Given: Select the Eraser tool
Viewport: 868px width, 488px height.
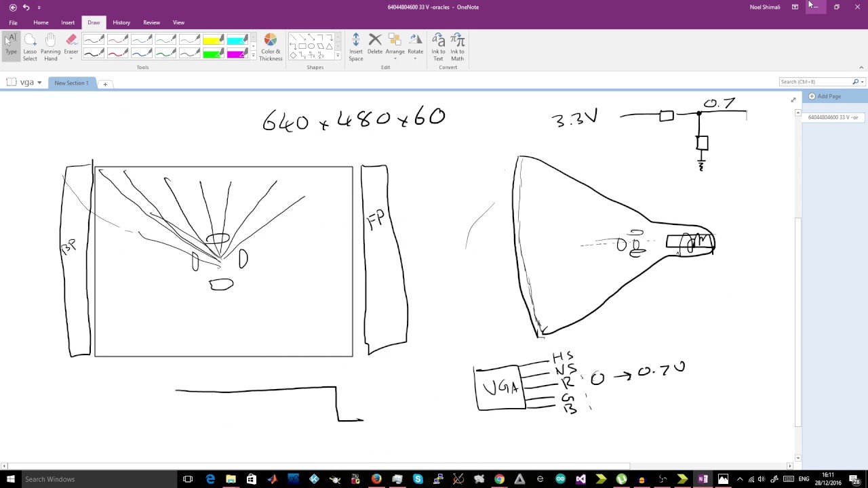Looking at the screenshot, I should [71, 43].
